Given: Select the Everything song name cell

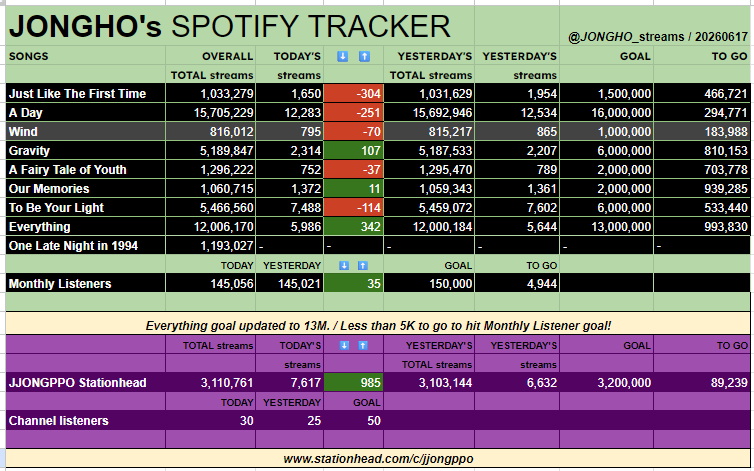Looking at the screenshot, I should [86, 227].
